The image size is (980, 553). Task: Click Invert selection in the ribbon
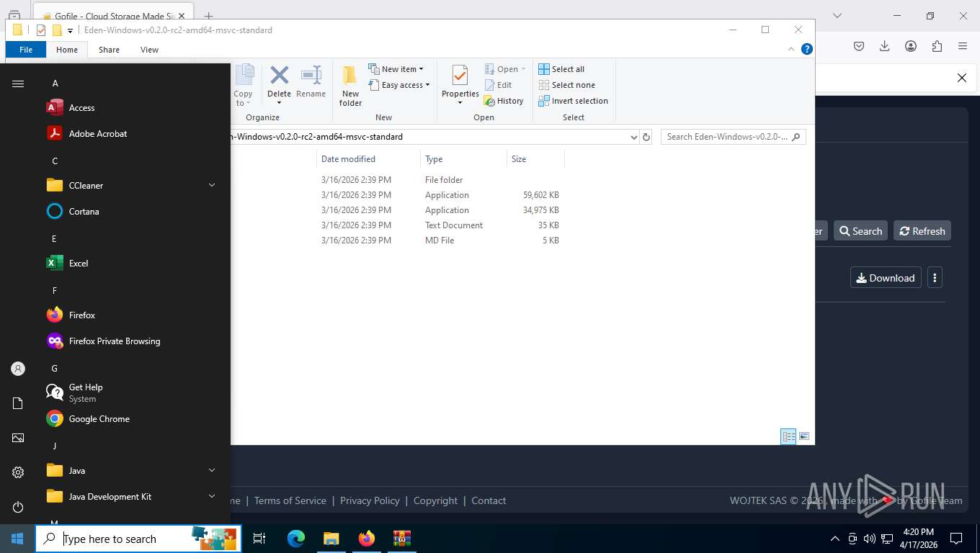coord(574,101)
